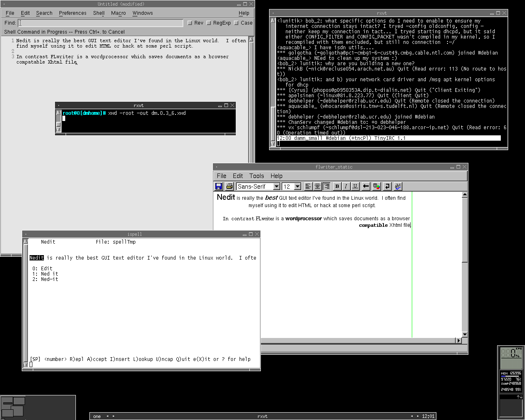Click the window menu dot on small rxvt titlebar

[x=58, y=105]
